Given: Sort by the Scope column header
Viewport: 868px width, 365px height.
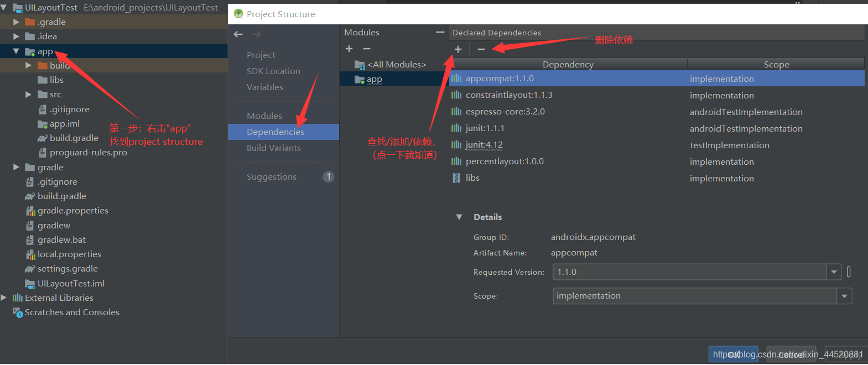Looking at the screenshot, I should point(776,65).
